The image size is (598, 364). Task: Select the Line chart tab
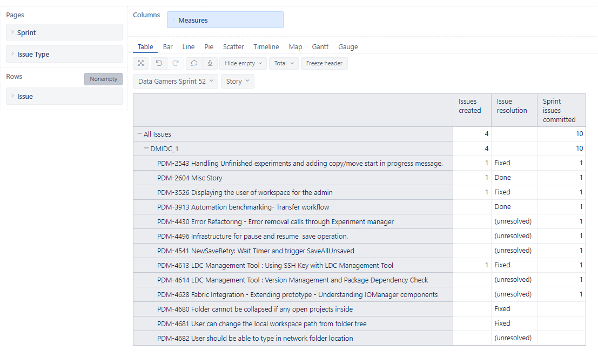click(189, 46)
